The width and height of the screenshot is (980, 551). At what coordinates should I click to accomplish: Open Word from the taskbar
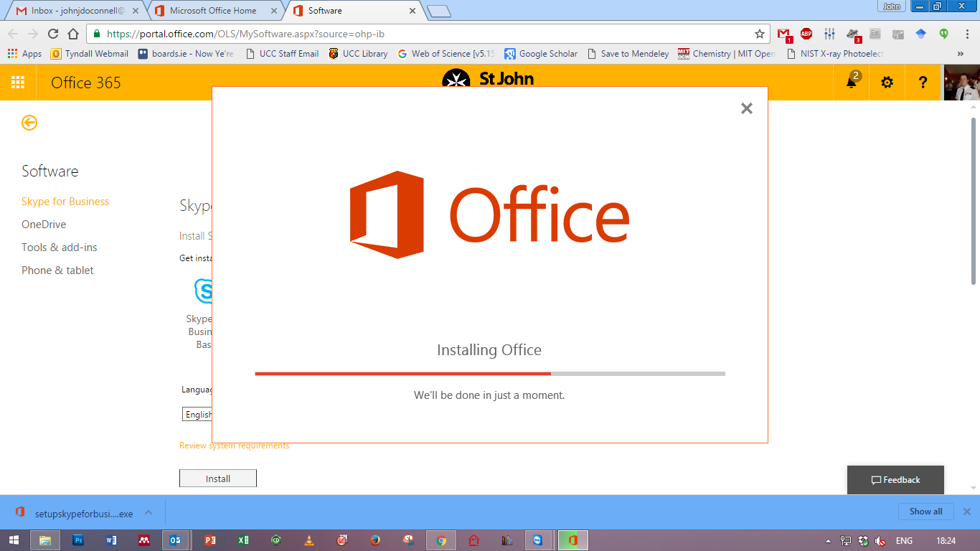pyautogui.click(x=111, y=540)
